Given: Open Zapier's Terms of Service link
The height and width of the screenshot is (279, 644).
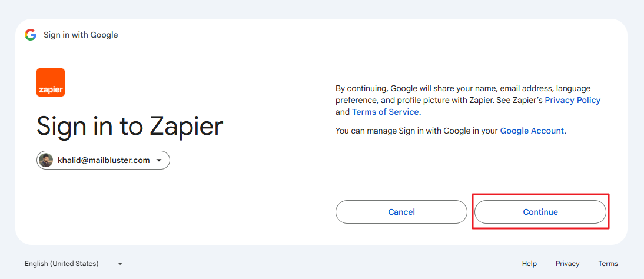Looking at the screenshot, I should click(x=385, y=112).
